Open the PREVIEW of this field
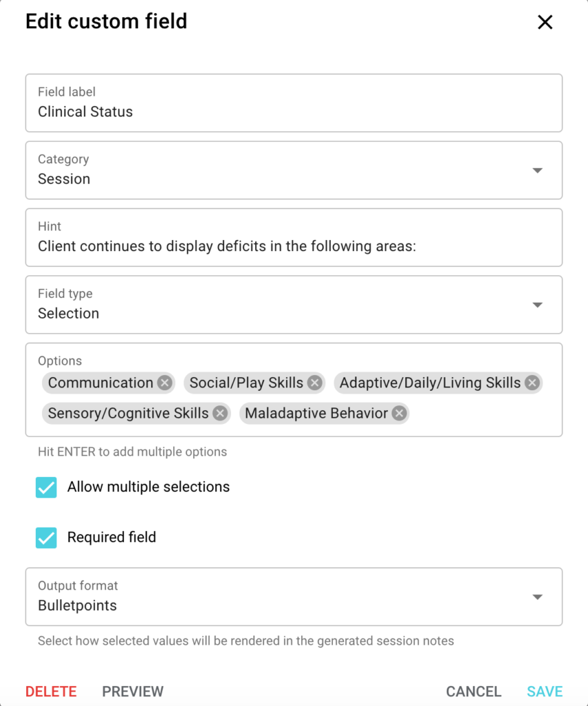 point(132,692)
